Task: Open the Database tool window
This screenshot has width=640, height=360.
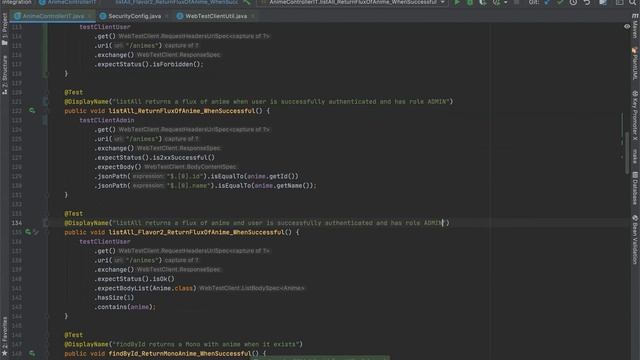Action: pos(635,188)
